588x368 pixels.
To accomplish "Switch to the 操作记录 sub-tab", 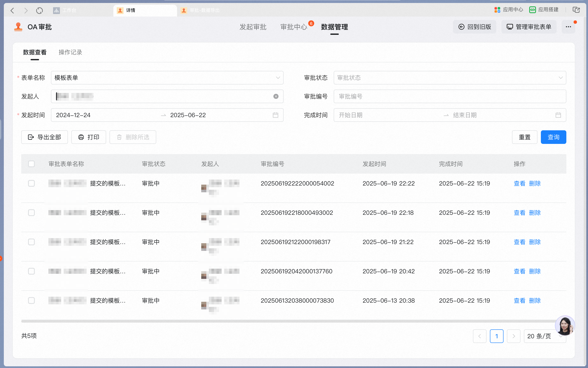I will (x=70, y=52).
